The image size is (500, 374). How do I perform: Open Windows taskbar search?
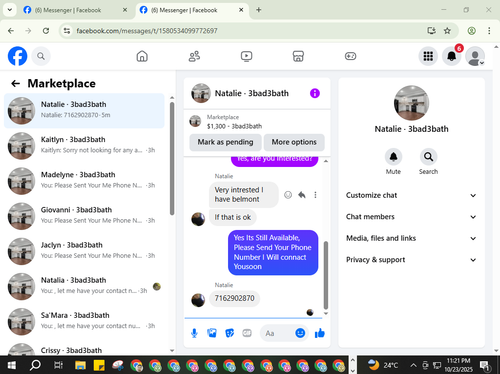[35, 365]
